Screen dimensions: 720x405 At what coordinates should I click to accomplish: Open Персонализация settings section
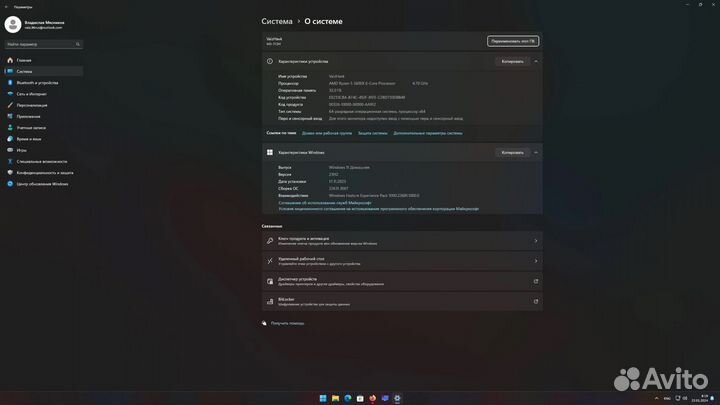coord(32,105)
